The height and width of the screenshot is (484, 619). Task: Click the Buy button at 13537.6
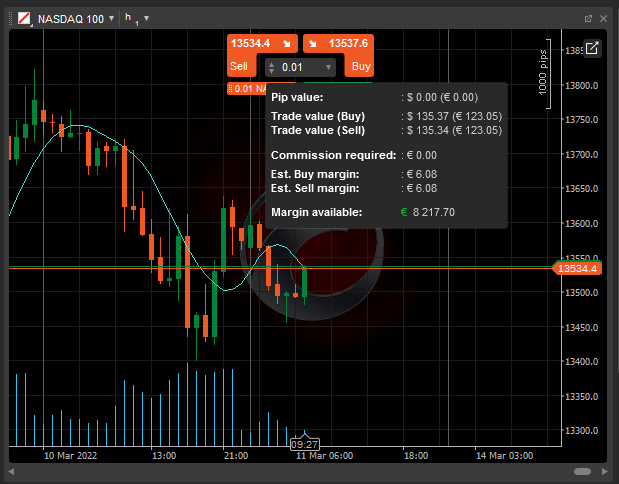pos(357,55)
